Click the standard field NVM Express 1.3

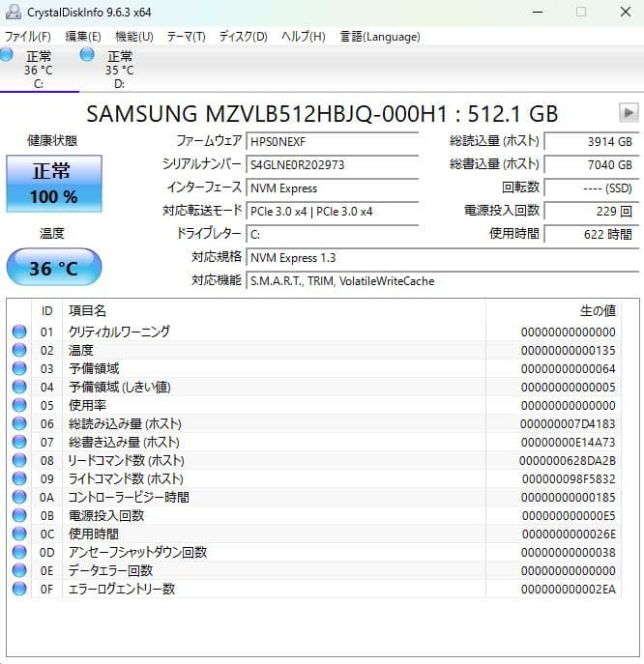[x=442, y=257]
